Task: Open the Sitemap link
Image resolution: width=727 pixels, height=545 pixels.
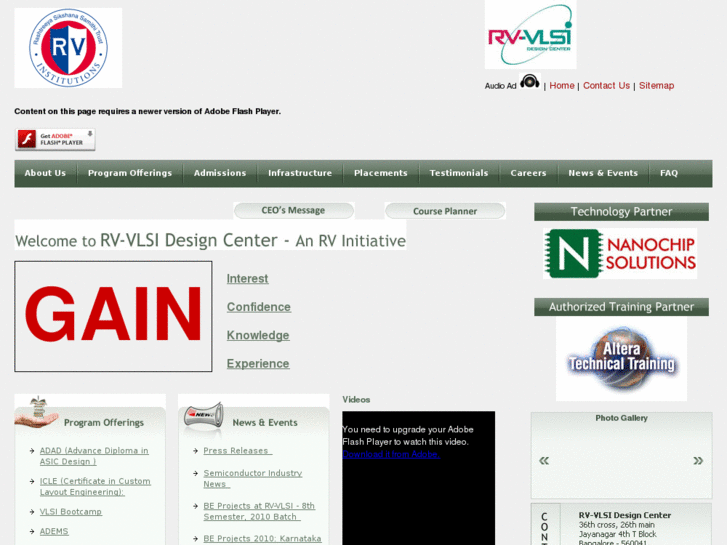Action: click(656, 86)
